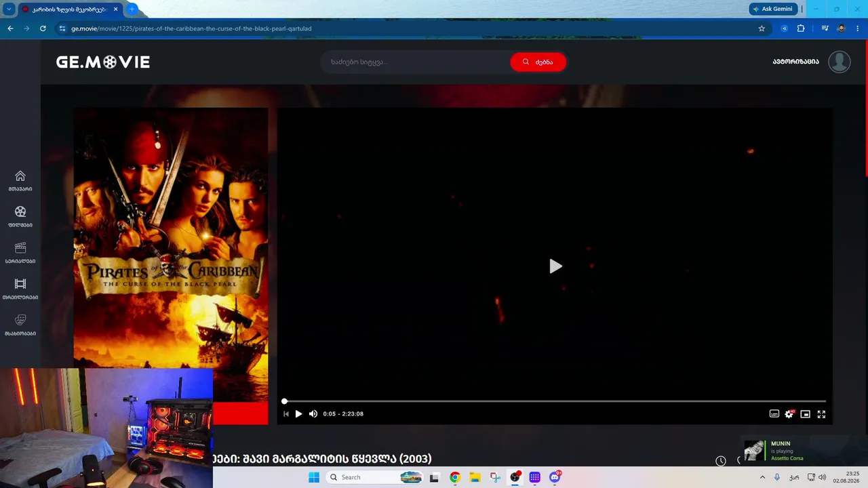The height and width of the screenshot is (488, 868).
Task: Click the browser back arrow
Action: click(x=10, y=28)
